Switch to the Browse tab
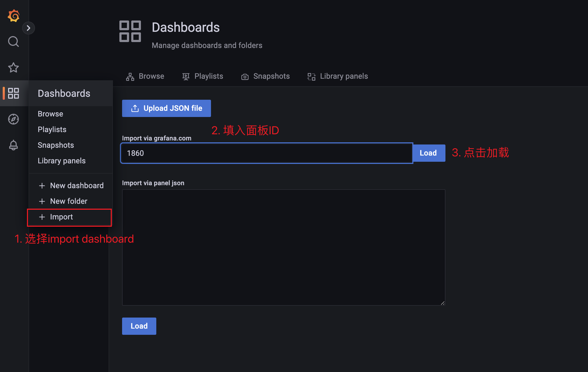This screenshot has height=372, width=588. 145,76
